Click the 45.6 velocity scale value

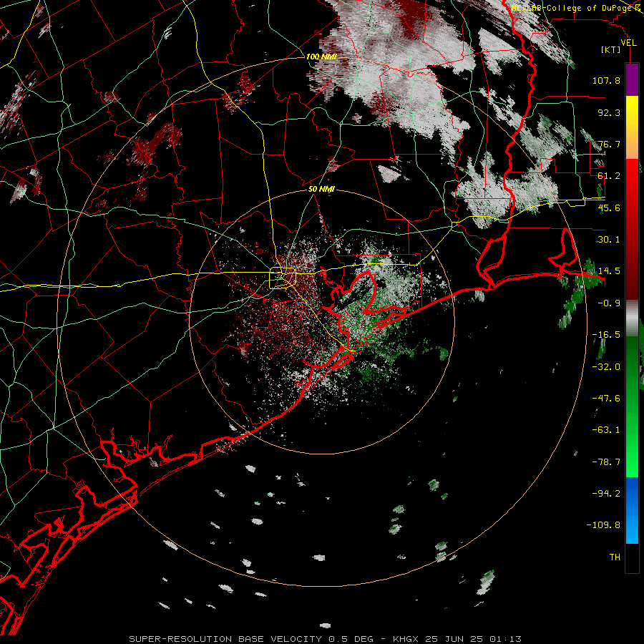[609, 208]
